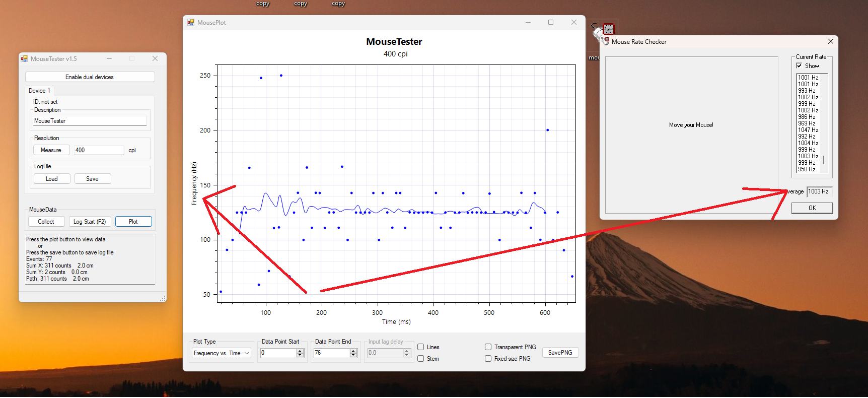The height and width of the screenshot is (398, 868).
Task: Click the Mouse Rate Checker title icon
Action: 606,42
